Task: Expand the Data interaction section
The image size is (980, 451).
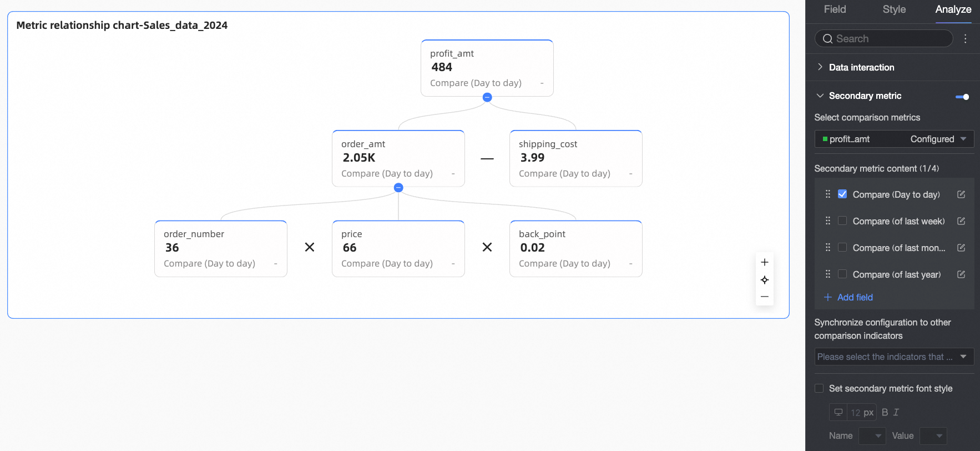Action: 861,67
